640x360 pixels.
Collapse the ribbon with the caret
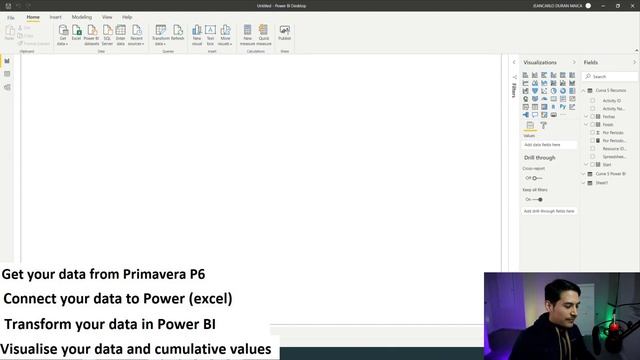pyautogui.click(x=636, y=50)
